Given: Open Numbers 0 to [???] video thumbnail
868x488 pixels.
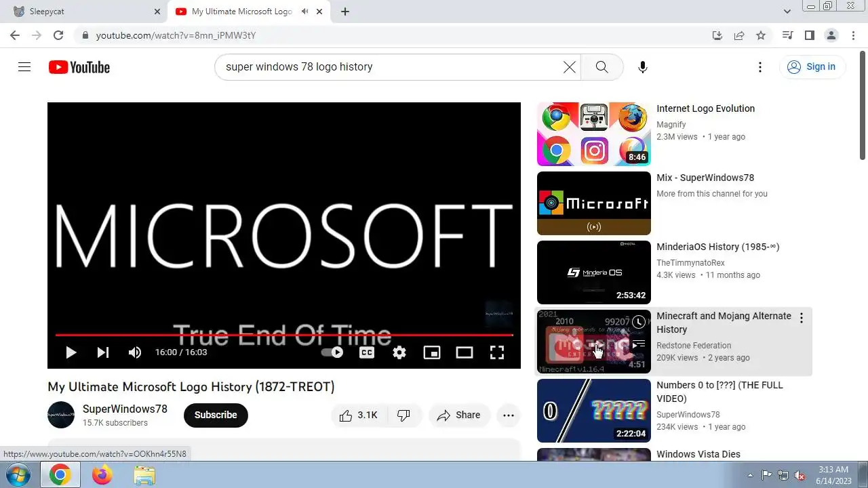Looking at the screenshot, I should tap(594, 411).
